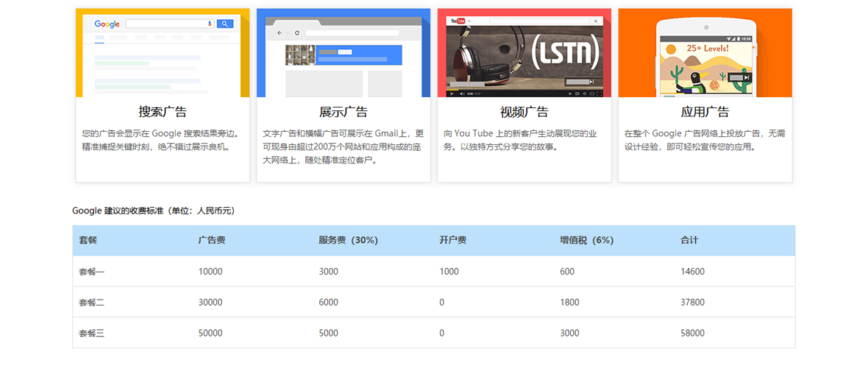Click the 展示广告 card title

tap(344, 112)
